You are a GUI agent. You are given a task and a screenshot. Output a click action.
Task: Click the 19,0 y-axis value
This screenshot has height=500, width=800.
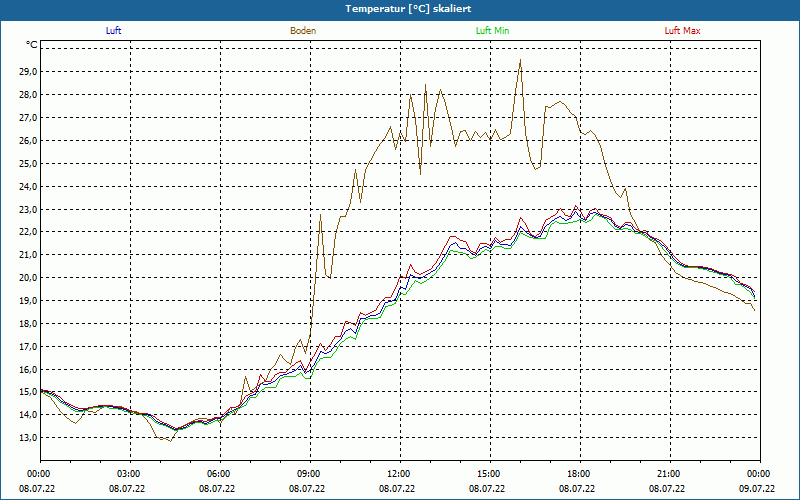click(28, 301)
